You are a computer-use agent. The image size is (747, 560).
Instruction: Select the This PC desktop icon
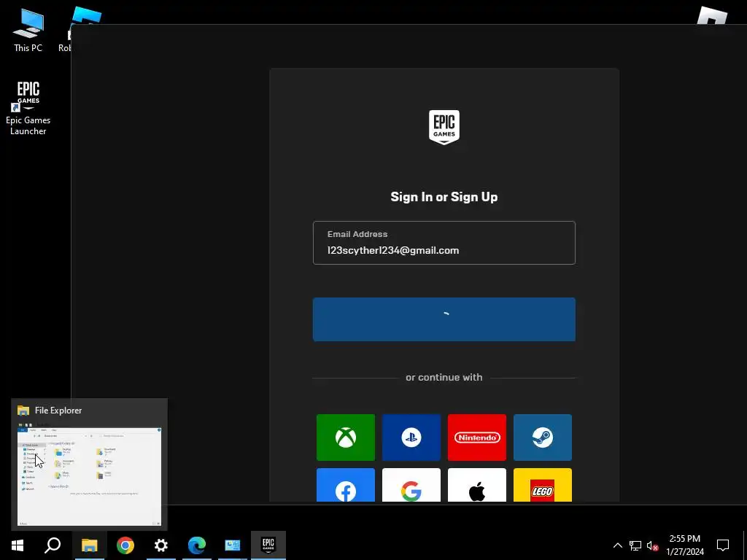[x=28, y=30]
